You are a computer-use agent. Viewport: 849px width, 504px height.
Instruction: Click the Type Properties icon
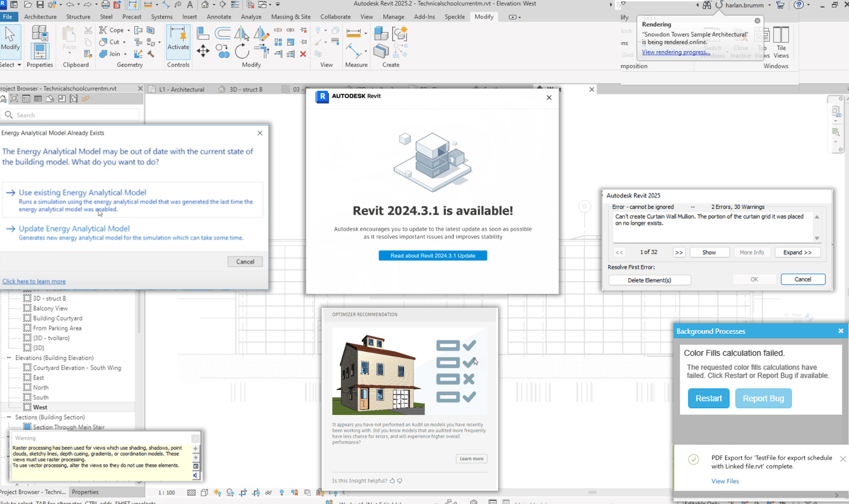click(40, 33)
